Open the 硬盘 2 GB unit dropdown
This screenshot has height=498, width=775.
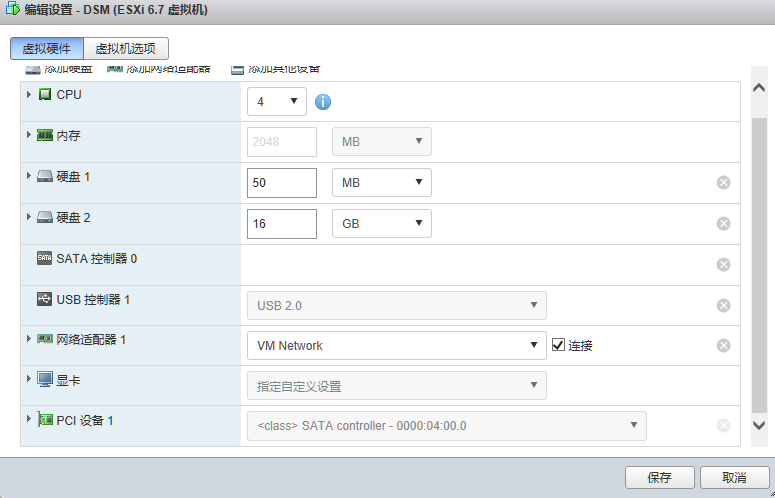point(382,224)
